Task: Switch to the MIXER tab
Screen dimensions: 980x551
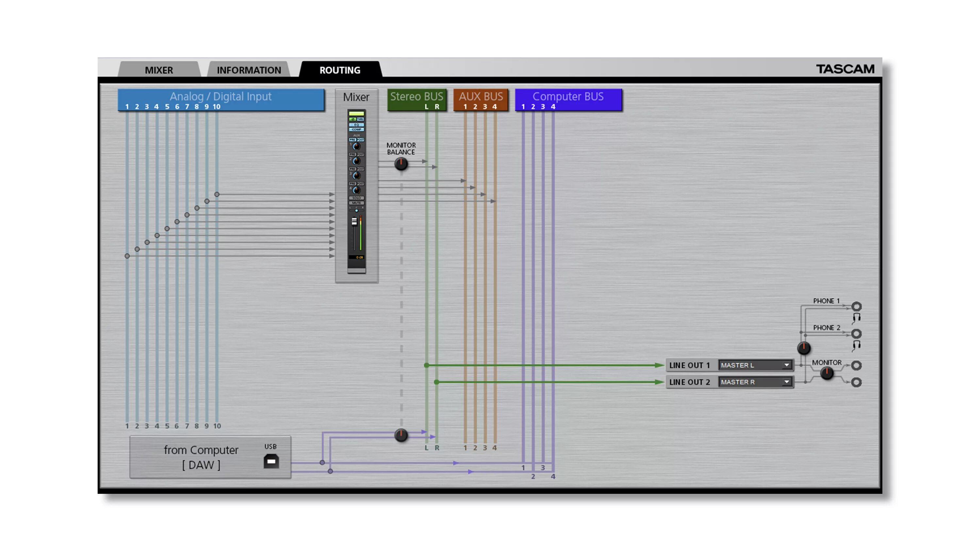Action: (x=159, y=70)
